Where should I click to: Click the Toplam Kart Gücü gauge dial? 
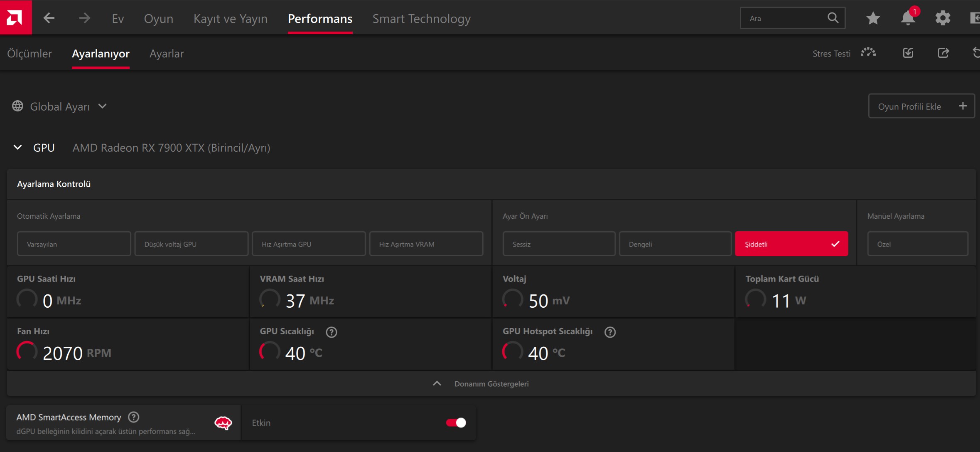tap(755, 299)
